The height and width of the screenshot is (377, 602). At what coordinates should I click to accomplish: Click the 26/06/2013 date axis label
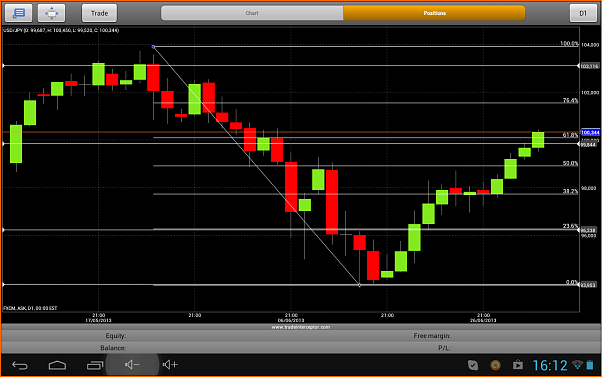click(483, 320)
